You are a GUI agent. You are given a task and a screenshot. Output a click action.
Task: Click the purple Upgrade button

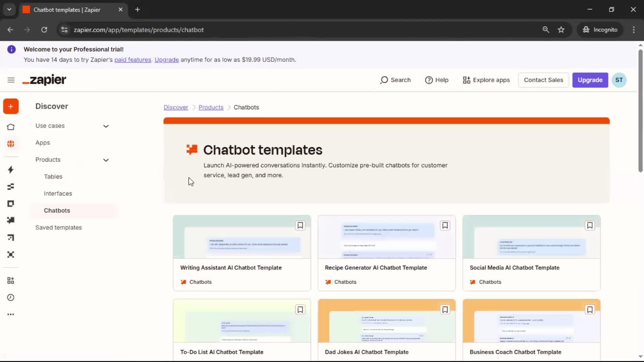(x=590, y=80)
